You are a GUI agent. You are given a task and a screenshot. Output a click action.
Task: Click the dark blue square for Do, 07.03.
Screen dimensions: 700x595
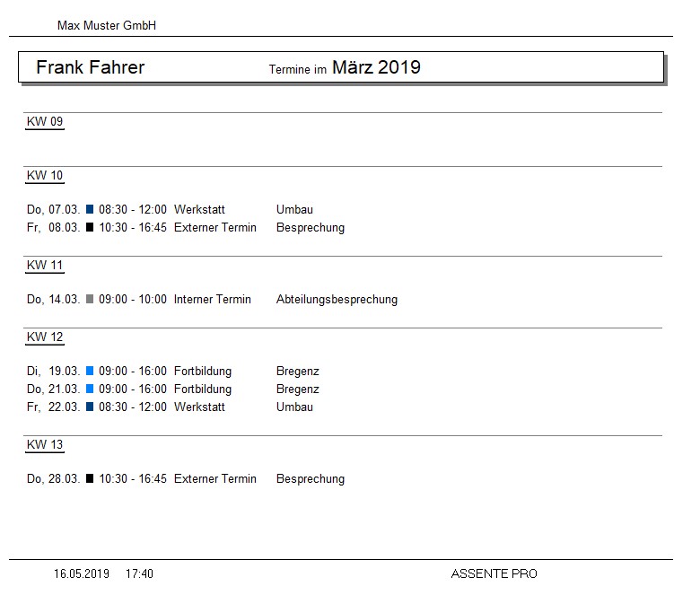pyautogui.click(x=90, y=209)
